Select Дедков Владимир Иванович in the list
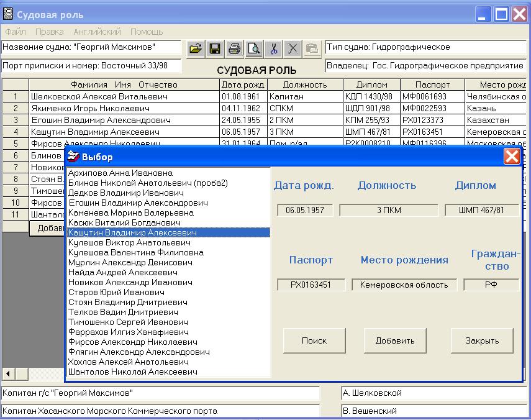The height and width of the screenshot is (420, 531). click(169, 193)
